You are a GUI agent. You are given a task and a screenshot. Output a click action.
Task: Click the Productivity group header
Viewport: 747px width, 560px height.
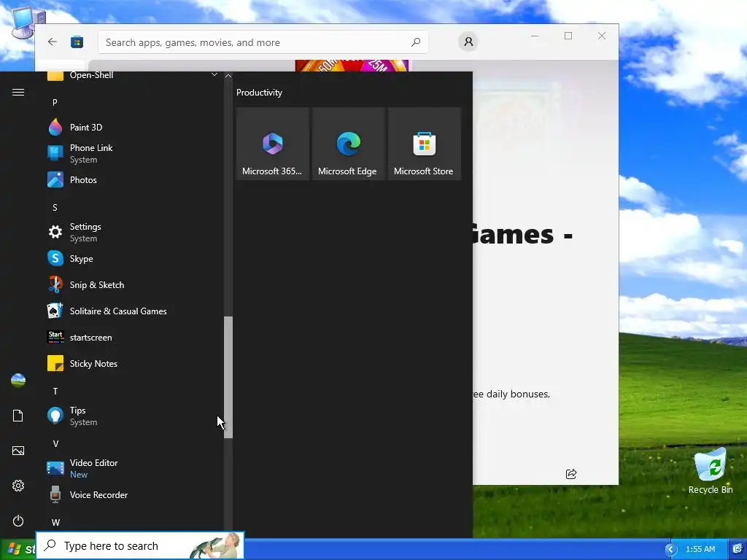tap(259, 93)
